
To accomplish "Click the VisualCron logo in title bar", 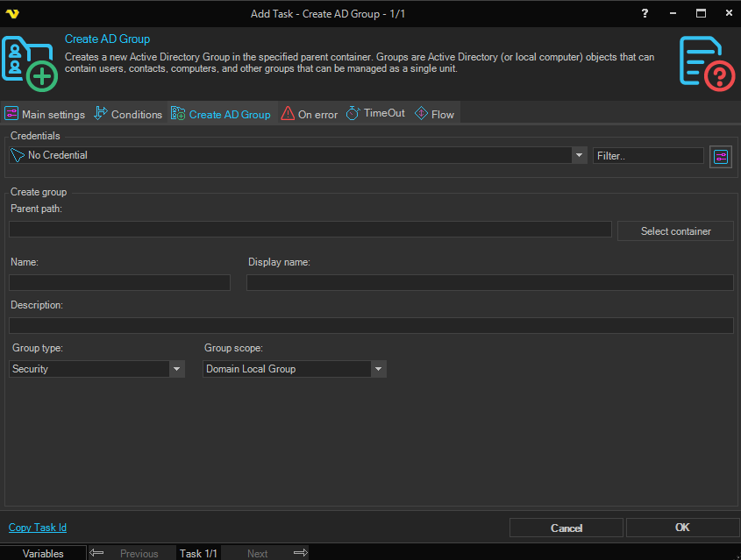I will (13, 14).
